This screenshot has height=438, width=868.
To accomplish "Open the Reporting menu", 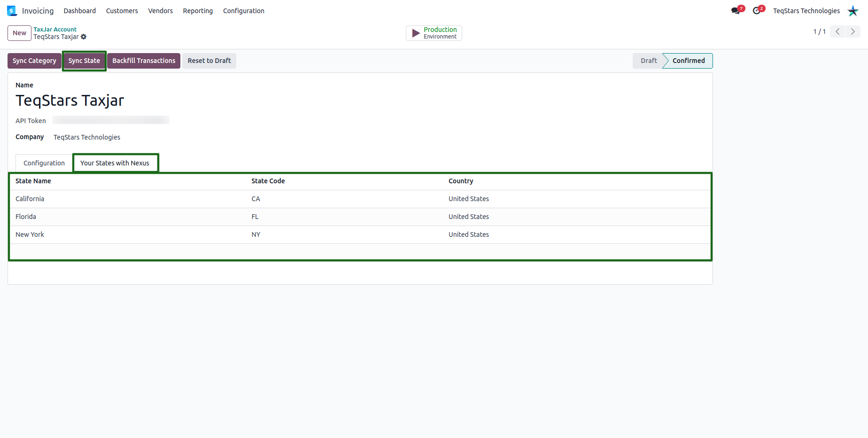I will (198, 11).
